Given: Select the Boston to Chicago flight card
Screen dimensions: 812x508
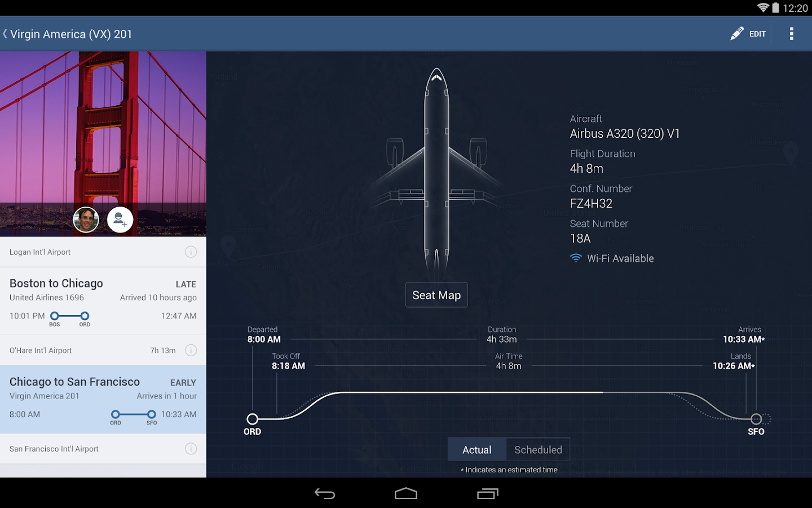Looking at the screenshot, I should [x=103, y=301].
